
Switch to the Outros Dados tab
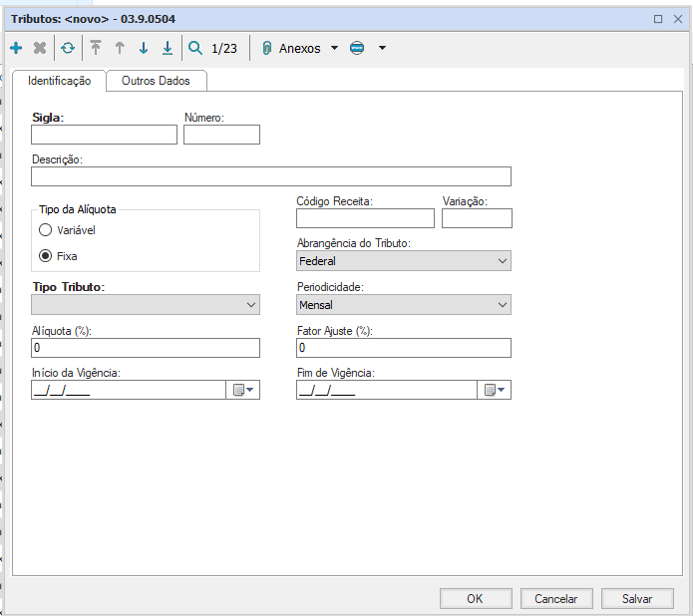point(156,81)
